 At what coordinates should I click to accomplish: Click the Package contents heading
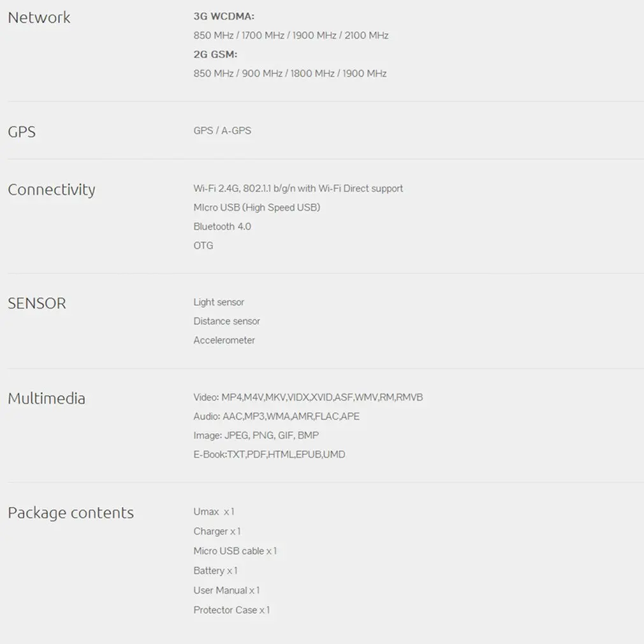coord(71,513)
